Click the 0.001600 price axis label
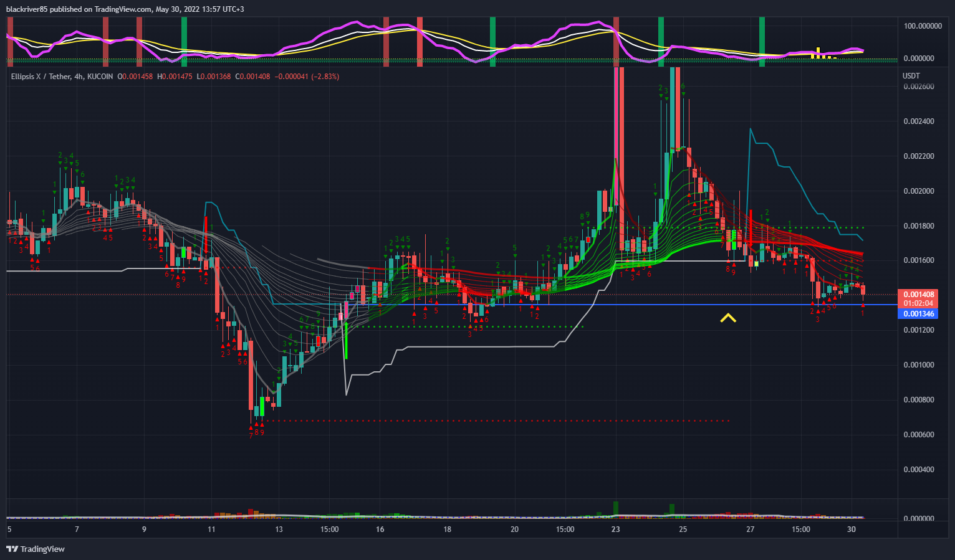Image resolution: width=955 pixels, height=560 pixels. pos(919,260)
